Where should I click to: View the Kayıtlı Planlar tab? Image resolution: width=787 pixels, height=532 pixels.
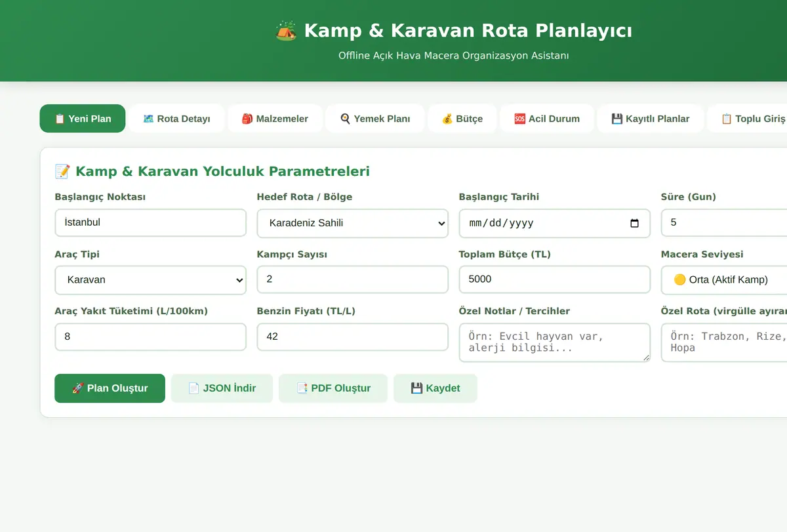tap(651, 119)
